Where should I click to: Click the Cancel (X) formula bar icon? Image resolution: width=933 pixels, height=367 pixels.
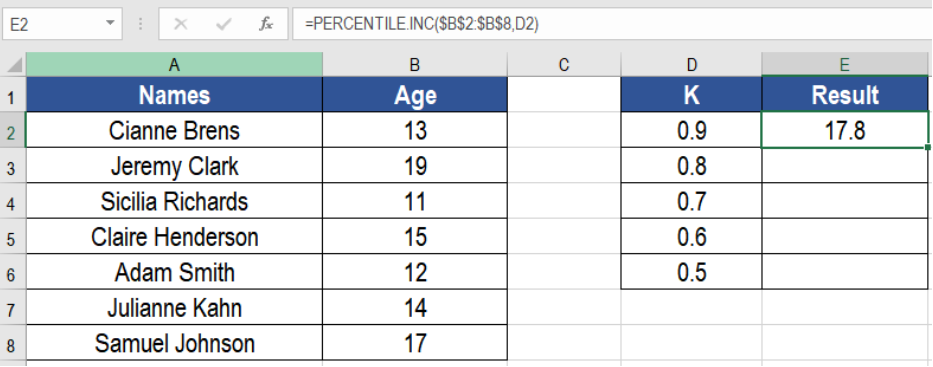180,24
